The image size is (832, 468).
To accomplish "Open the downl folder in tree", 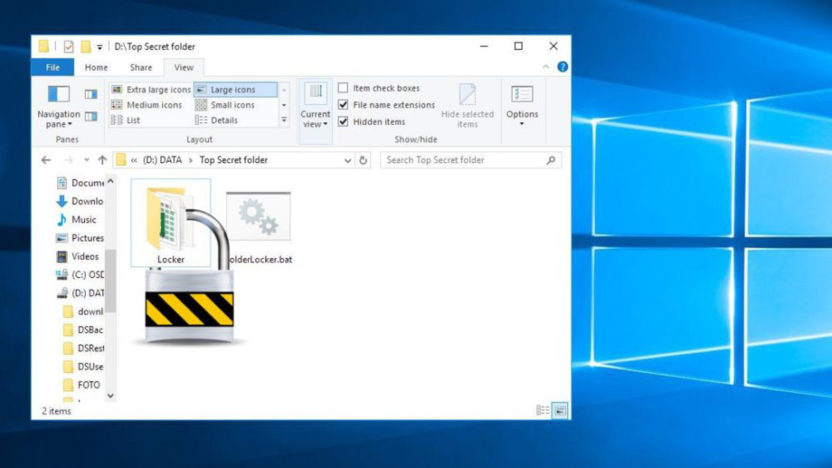I will [83, 311].
